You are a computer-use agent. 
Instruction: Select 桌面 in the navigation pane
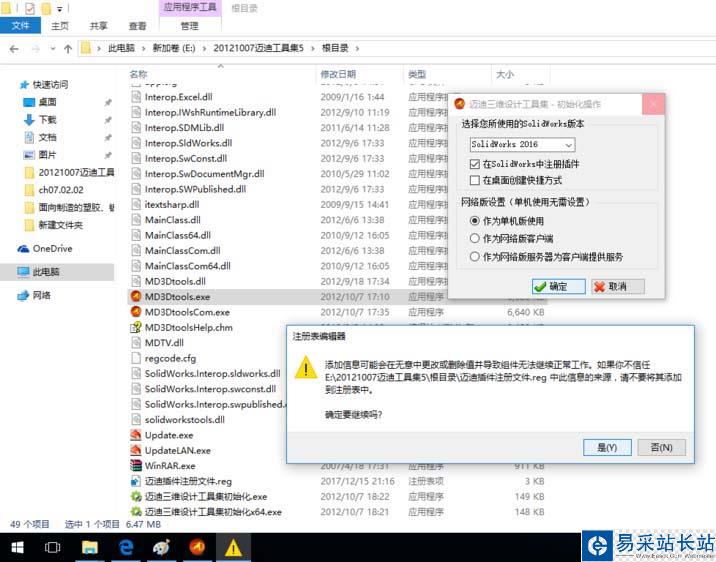click(x=47, y=102)
